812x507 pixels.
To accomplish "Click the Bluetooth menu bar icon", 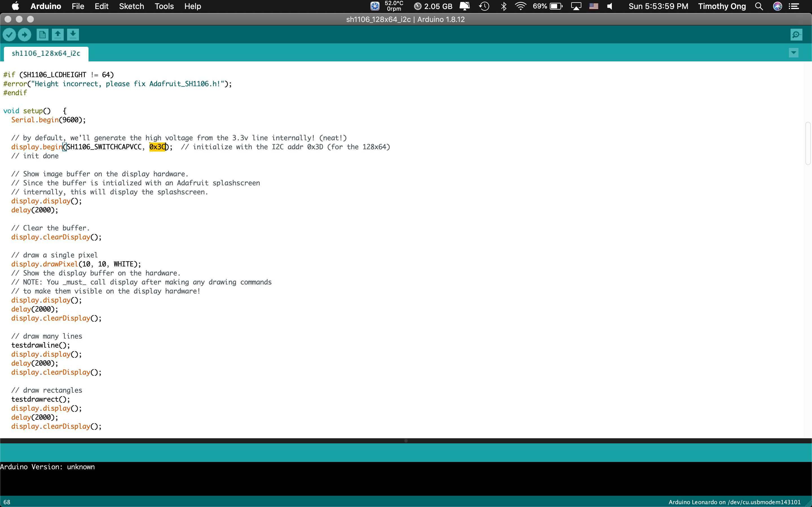I will 503,6.
